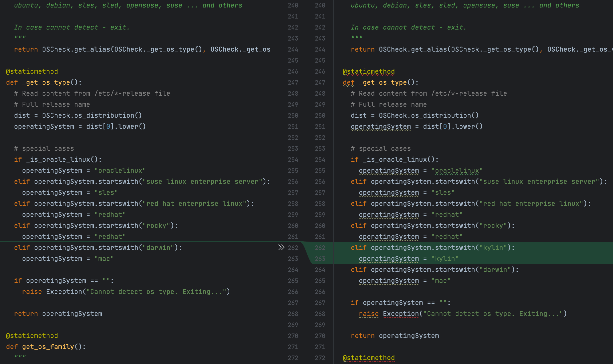
Task: Click right gutter line number 272
Action: [x=320, y=358]
